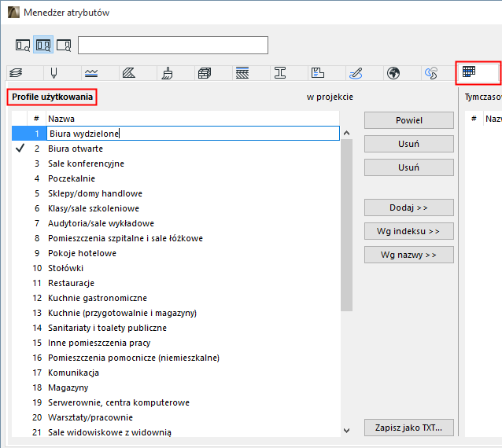
Task: Click the Biura wydzielone name edit field
Action: click(x=193, y=134)
